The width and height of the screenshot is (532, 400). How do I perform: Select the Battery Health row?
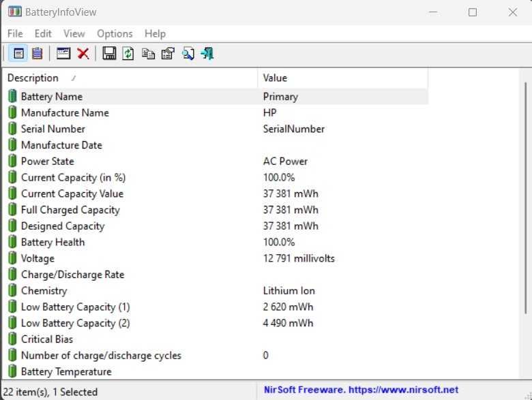coord(217,242)
